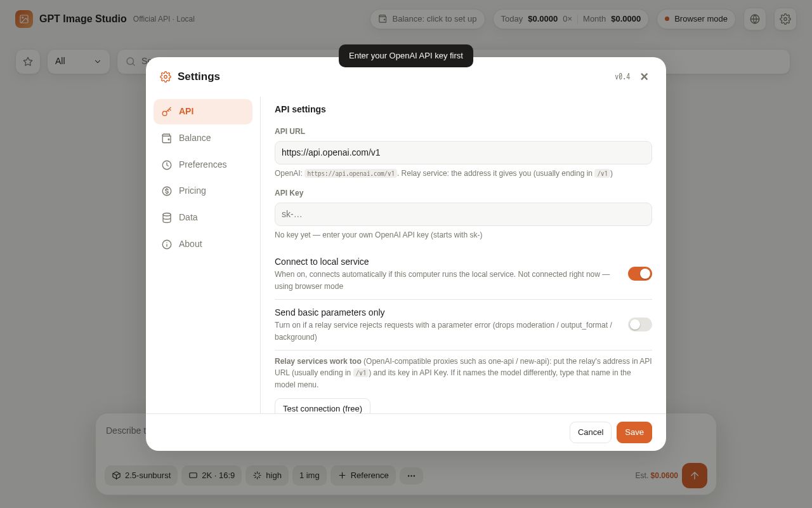
Task: Enable Send basic parameters only switch
Action: [640, 324]
